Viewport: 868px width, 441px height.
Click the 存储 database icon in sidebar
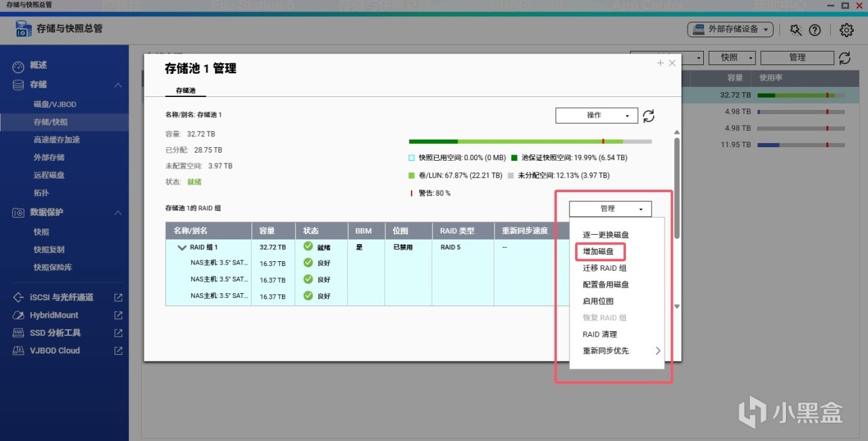(x=18, y=85)
